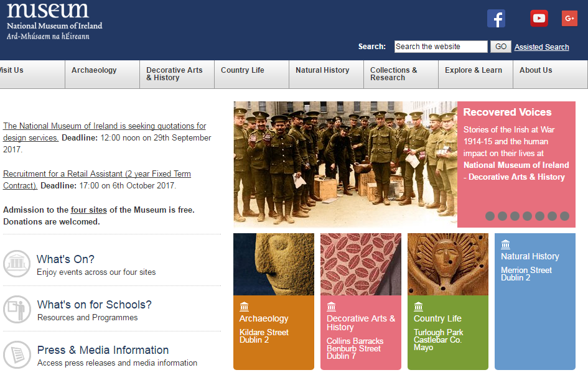Select the sixth slideshow dot
This screenshot has width=588, height=375.
click(x=552, y=216)
